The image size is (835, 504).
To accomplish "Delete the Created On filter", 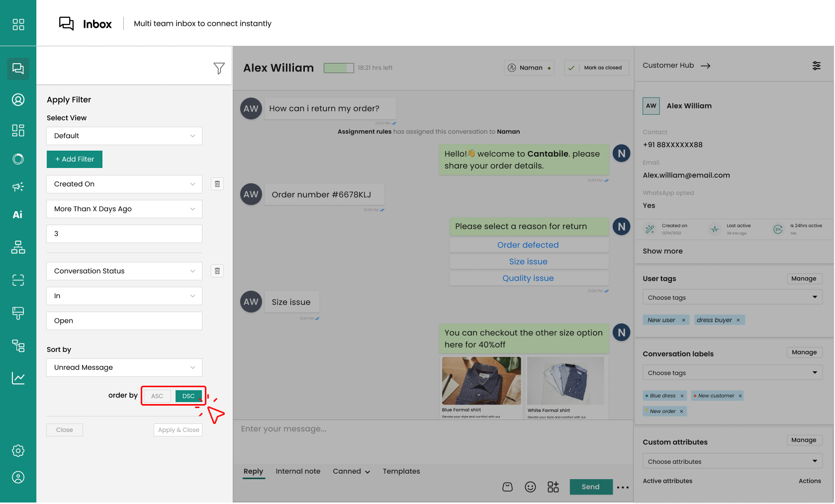I will (x=217, y=184).
